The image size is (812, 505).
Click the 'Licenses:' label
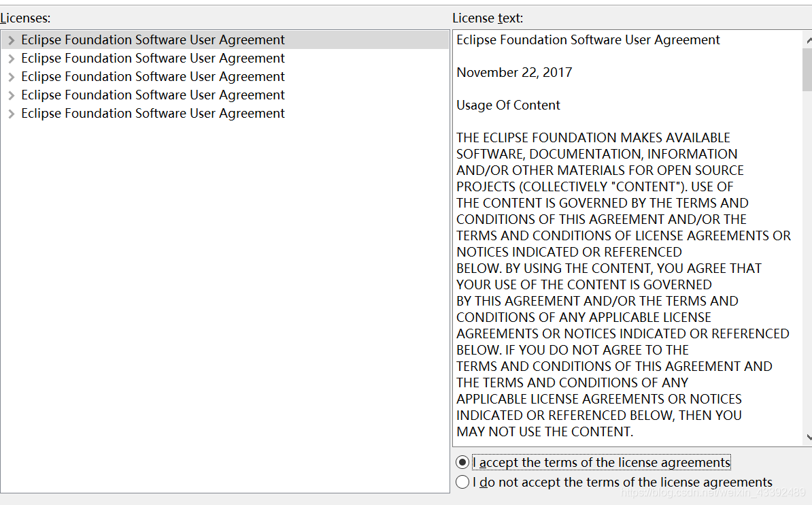click(x=25, y=18)
